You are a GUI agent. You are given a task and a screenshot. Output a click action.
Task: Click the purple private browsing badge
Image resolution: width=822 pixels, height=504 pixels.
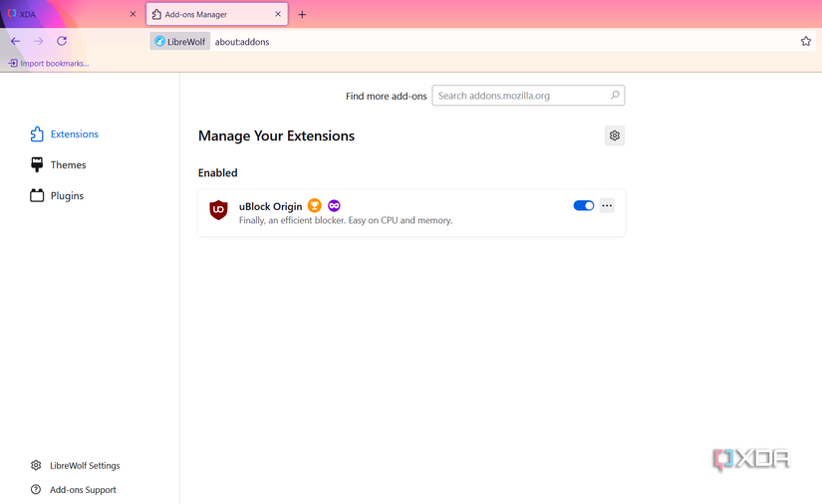pyautogui.click(x=334, y=205)
